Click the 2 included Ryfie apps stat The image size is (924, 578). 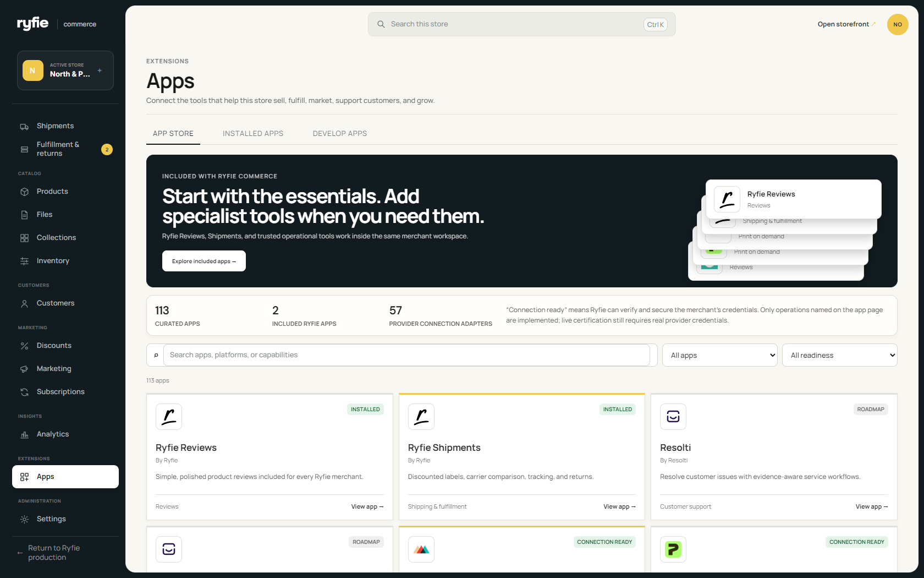[x=304, y=316]
